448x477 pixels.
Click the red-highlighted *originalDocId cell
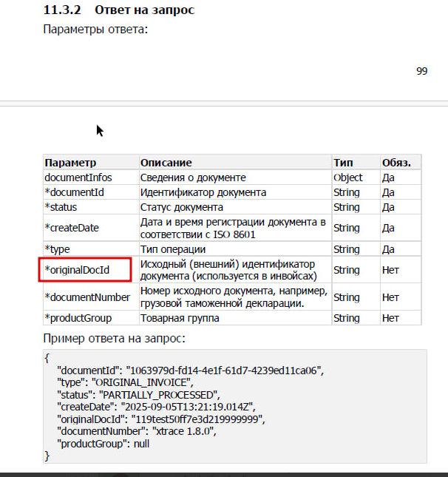coord(85,270)
